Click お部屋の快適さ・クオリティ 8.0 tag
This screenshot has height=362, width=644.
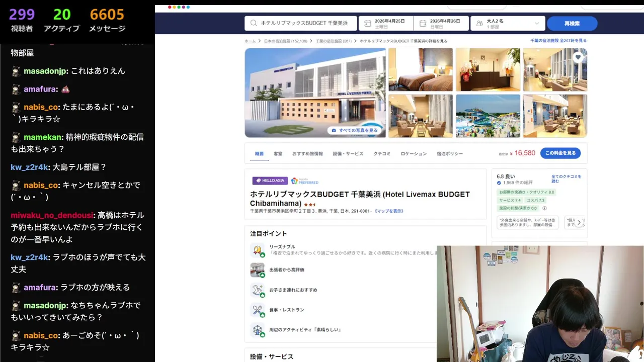pos(526,192)
